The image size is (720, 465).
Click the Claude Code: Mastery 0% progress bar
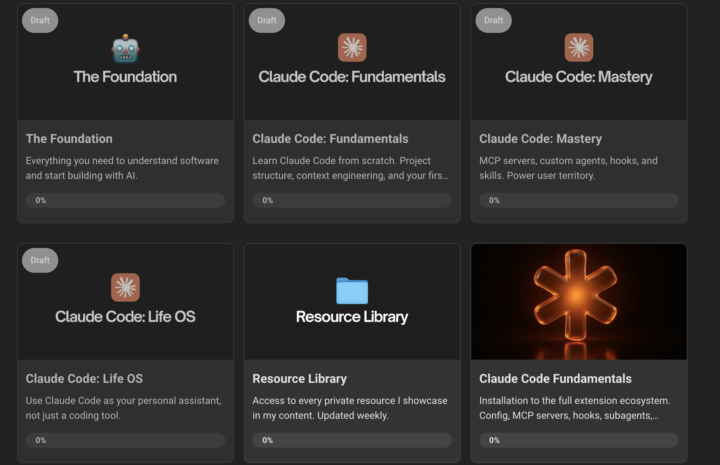pyautogui.click(x=579, y=200)
